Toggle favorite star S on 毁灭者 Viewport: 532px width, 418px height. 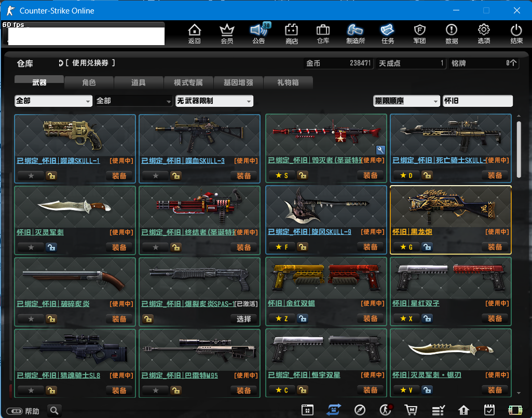pos(282,175)
